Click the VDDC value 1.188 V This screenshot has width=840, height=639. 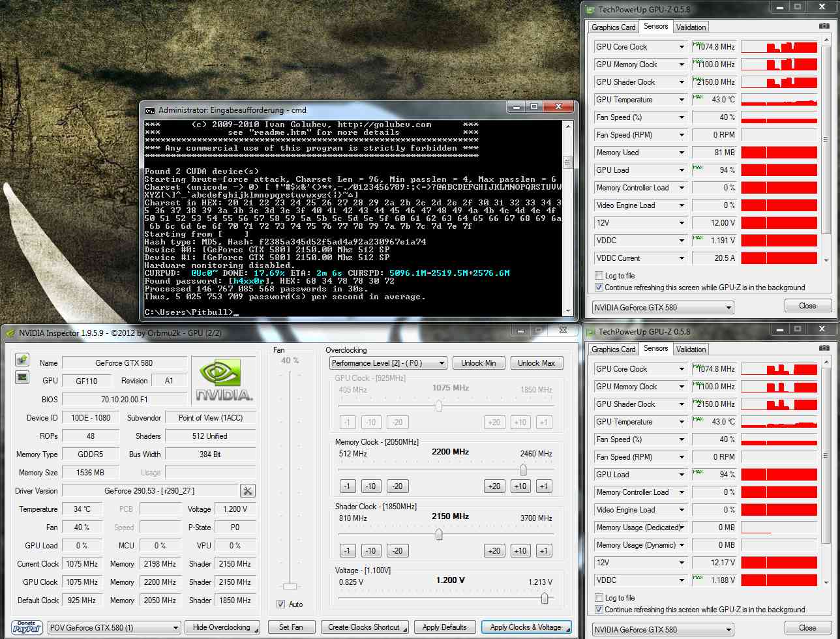click(714, 580)
